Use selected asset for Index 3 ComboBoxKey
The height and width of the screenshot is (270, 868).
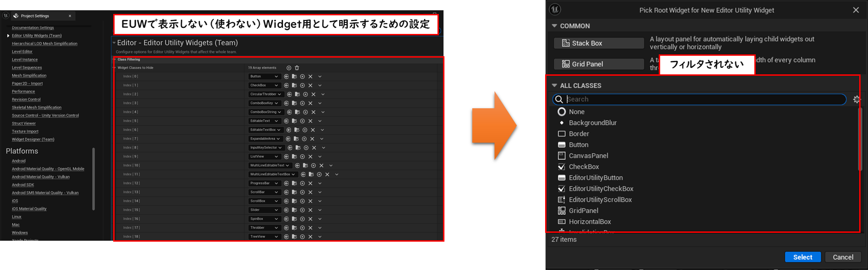286,103
